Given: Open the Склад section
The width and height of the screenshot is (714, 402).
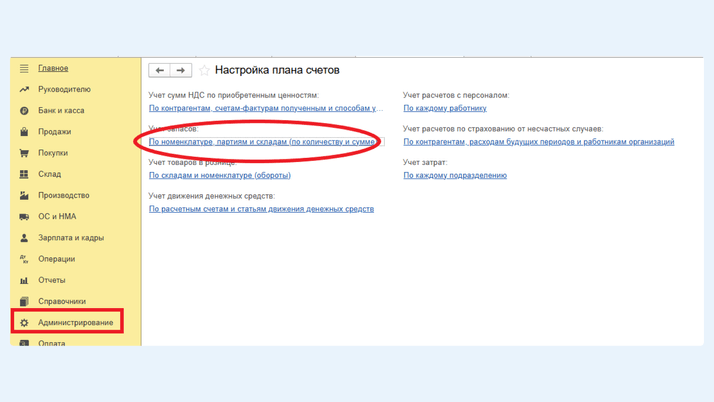Looking at the screenshot, I should (50, 174).
